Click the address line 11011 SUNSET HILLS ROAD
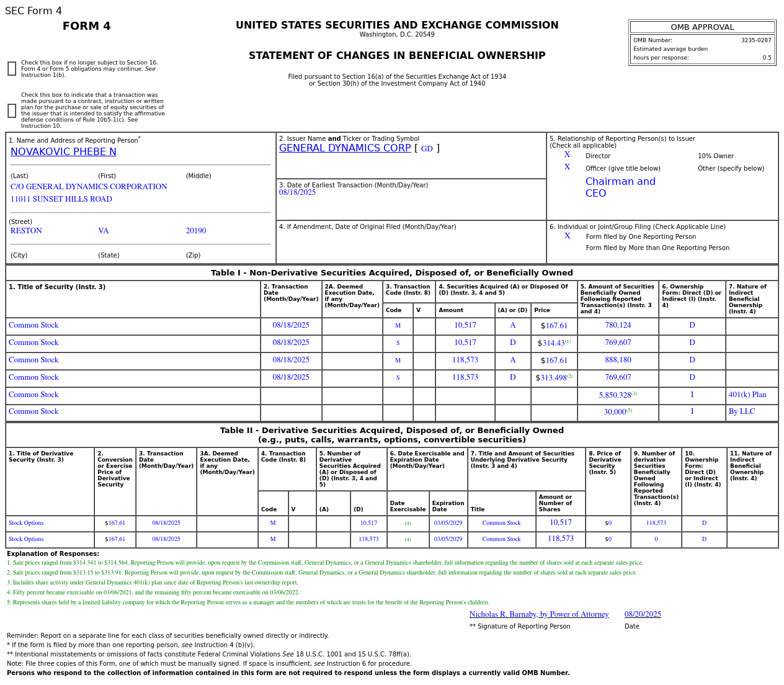This screenshot has width=784, height=685. click(x=61, y=199)
